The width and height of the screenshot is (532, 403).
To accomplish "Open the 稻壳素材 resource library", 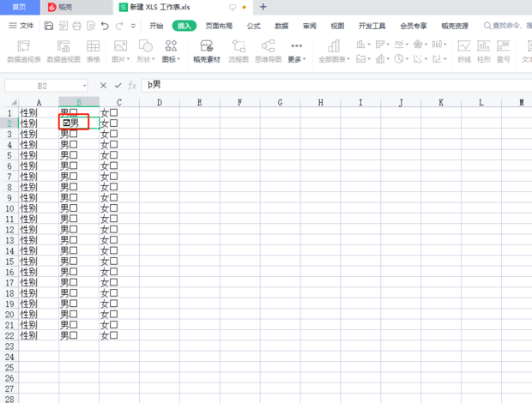I will coord(207,51).
